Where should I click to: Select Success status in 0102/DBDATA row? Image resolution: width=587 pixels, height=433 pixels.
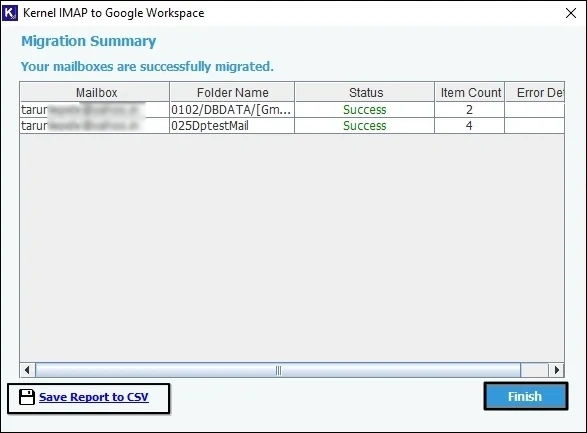tap(365, 110)
